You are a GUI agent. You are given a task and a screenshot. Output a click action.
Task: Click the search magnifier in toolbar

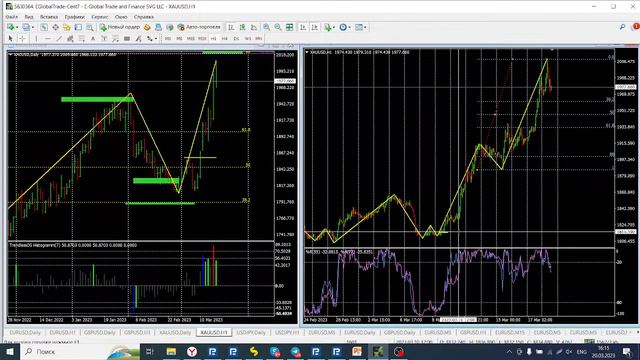point(622,27)
